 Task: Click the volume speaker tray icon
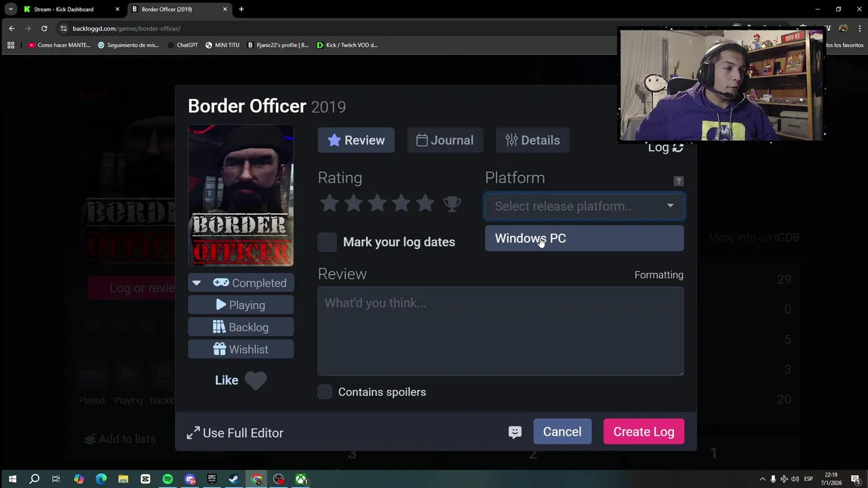(795, 479)
